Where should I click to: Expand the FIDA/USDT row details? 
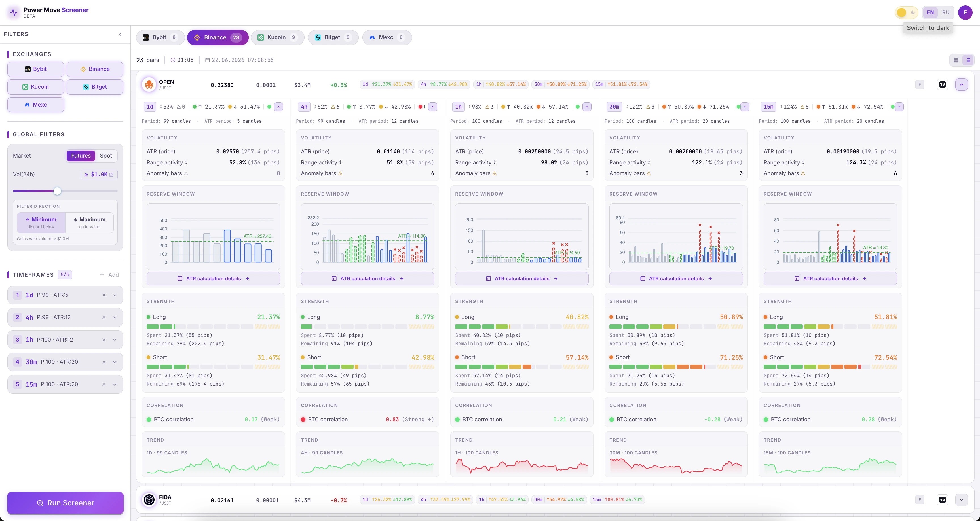(961, 500)
